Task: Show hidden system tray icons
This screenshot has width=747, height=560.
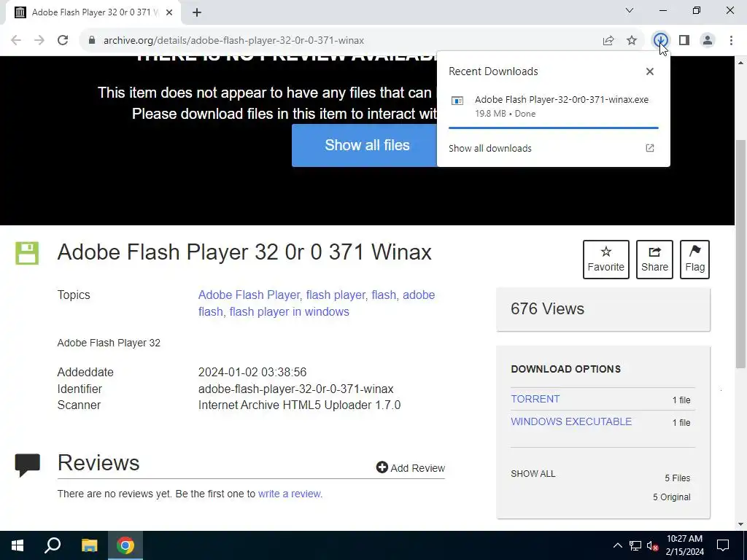Action: [617, 545]
